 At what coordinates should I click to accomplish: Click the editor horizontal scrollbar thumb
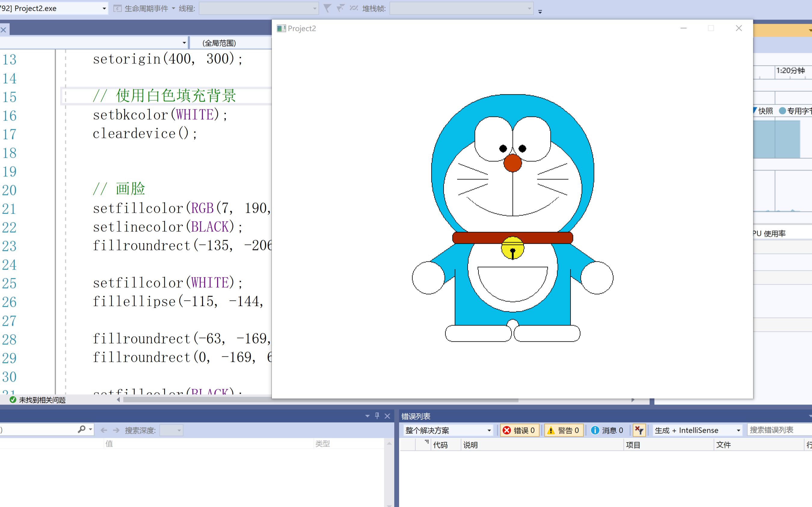(321, 400)
